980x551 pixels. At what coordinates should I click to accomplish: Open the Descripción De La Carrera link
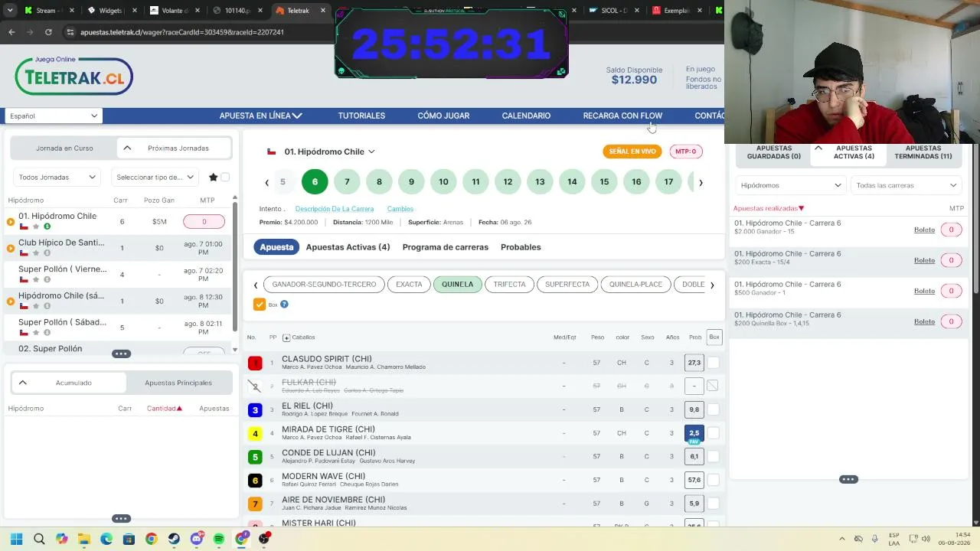coord(335,209)
